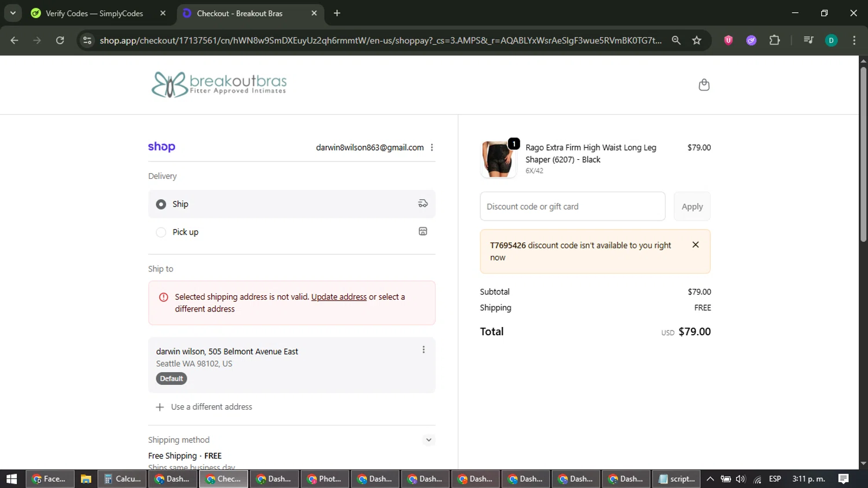Open the tab search dropdown arrow
Viewport: 868px width, 488px height.
(x=13, y=13)
